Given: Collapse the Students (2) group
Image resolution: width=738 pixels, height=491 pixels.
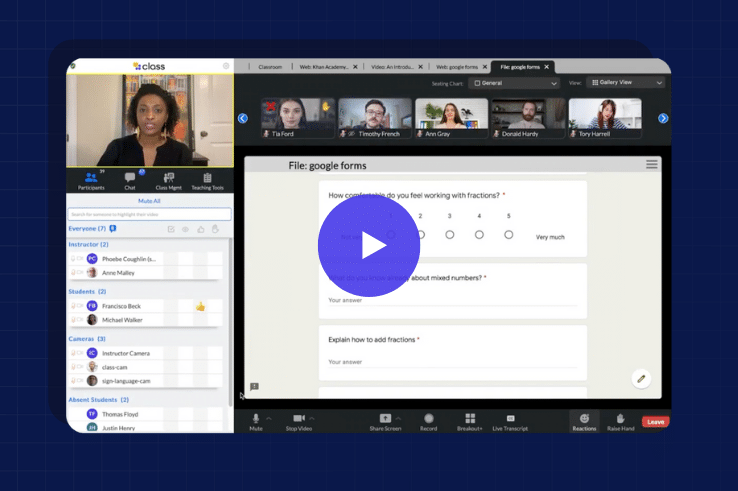Looking at the screenshot, I should (x=87, y=291).
